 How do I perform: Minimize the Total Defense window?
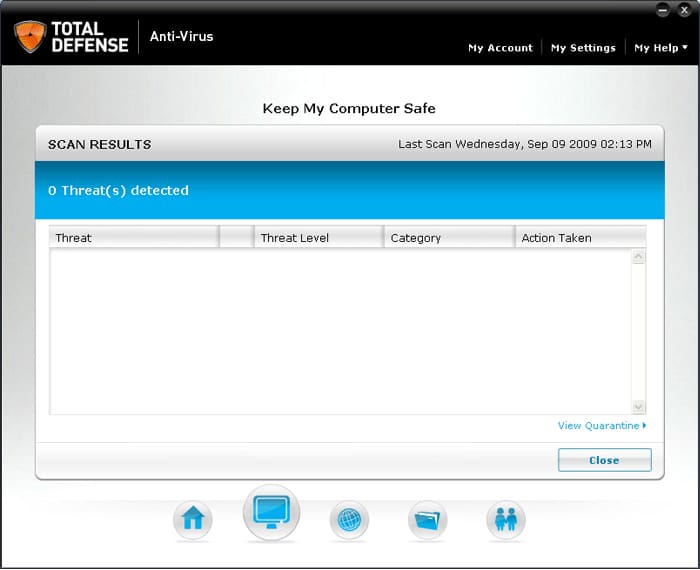[662, 10]
